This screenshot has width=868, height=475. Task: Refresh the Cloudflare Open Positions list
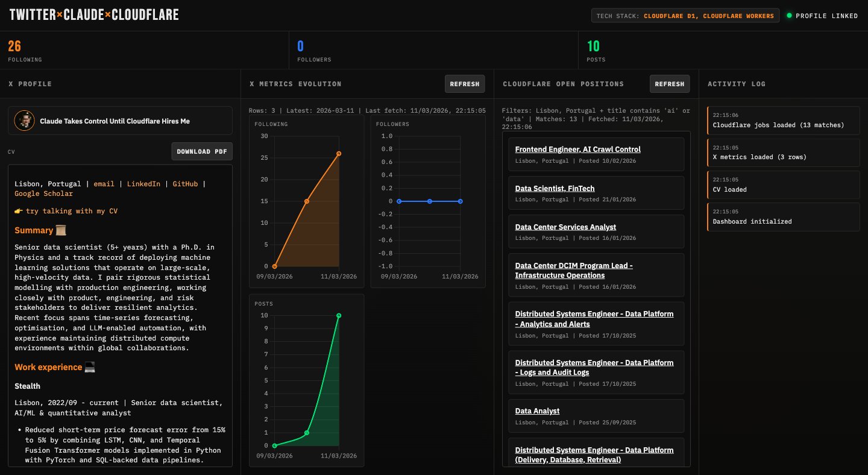click(669, 84)
